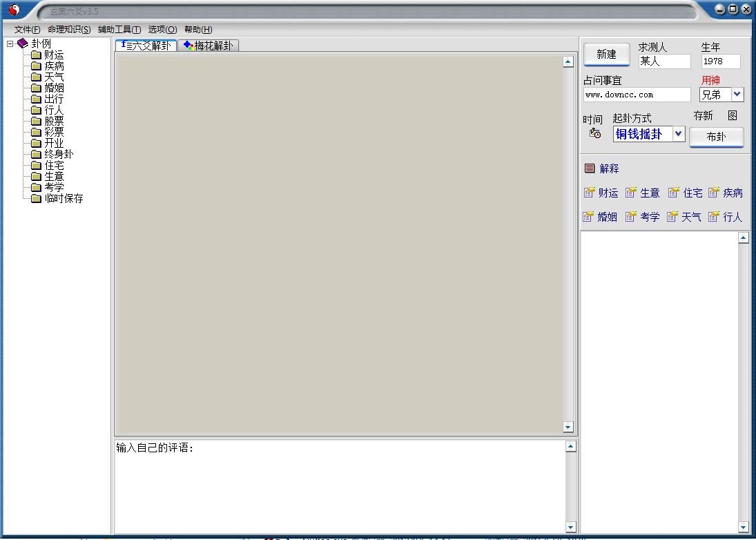Select the 开业 folder icon
756x540 pixels.
36,143
